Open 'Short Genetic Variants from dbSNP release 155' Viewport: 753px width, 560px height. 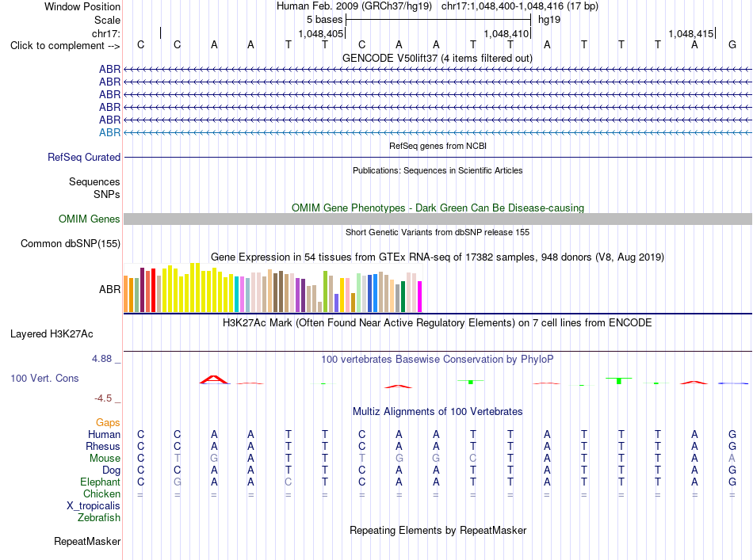438,232
